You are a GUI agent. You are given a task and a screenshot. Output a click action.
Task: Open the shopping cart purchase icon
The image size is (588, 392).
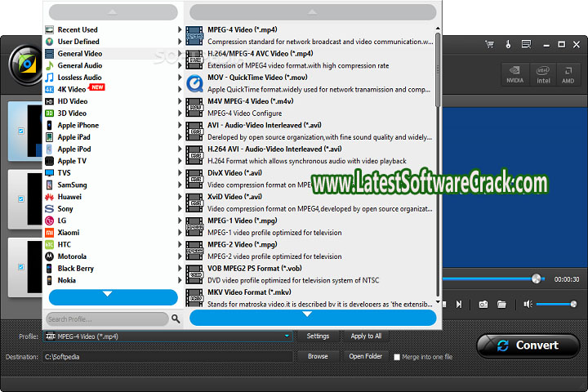(489, 44)
